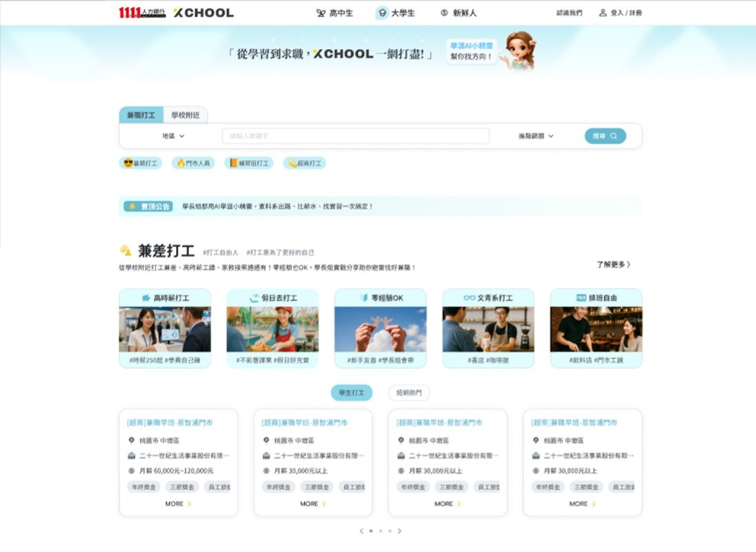This screenshot has width=756, height=552.
Task: Click the 兼差打工 section icon
Action: (126, 251)
